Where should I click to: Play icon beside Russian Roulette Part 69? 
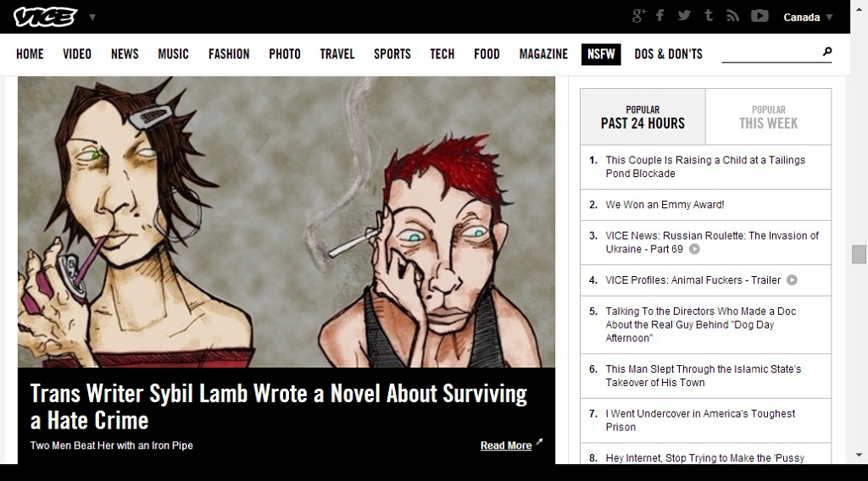[694, 249]
